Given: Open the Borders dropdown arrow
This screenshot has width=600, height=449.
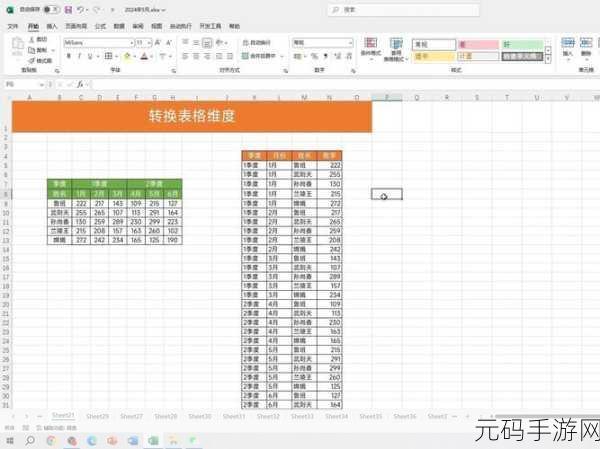Looking at the screenshot, I should click(116, 57).
